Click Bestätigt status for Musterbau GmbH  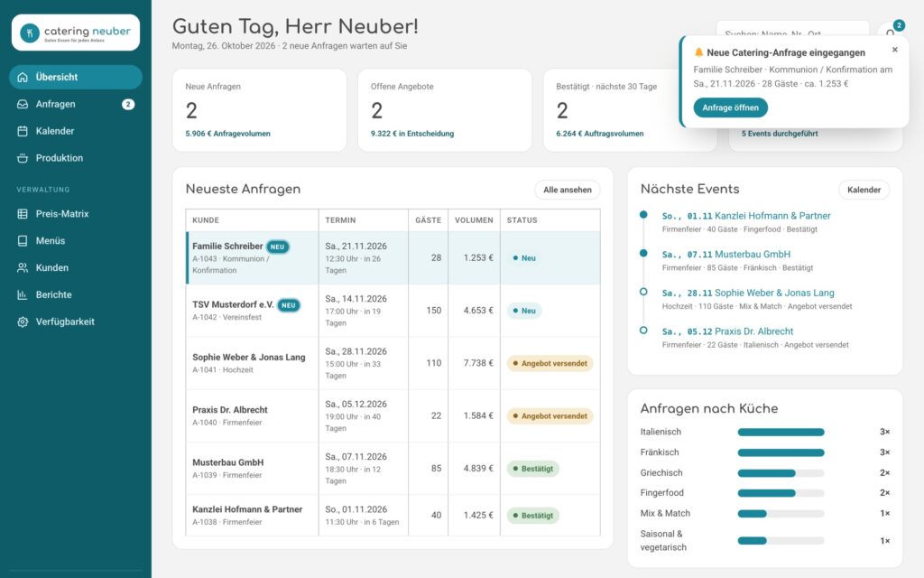[x=532, y=469]
